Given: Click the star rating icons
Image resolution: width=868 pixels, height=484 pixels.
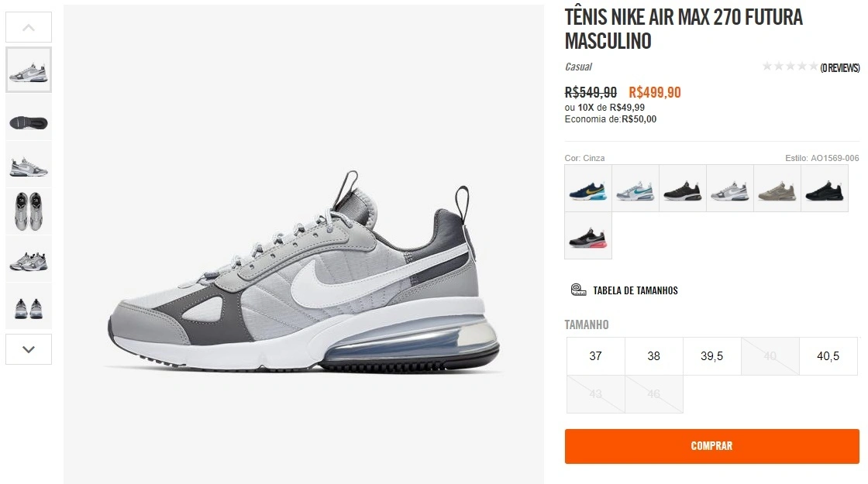Looking at the screenshot, I should click(x=790, y=67).
